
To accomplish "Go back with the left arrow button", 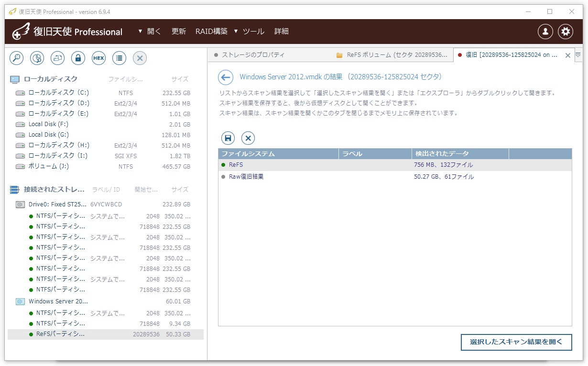I will tap(225, 77).
